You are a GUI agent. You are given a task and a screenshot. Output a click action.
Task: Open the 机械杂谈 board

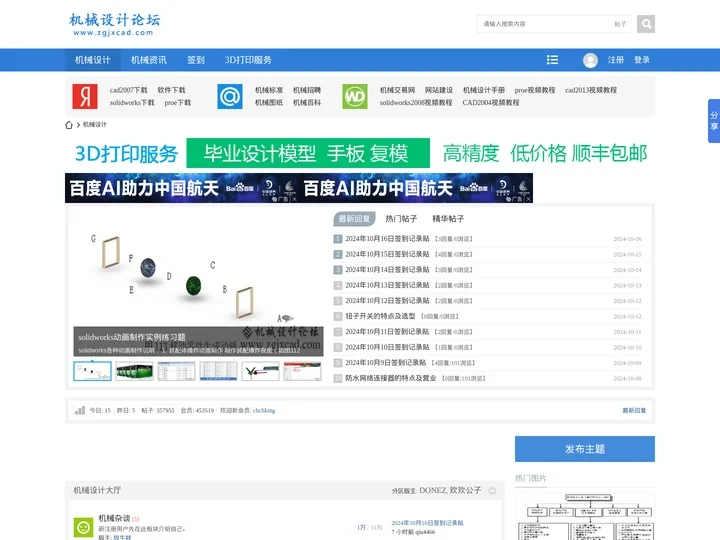[114, 518]
